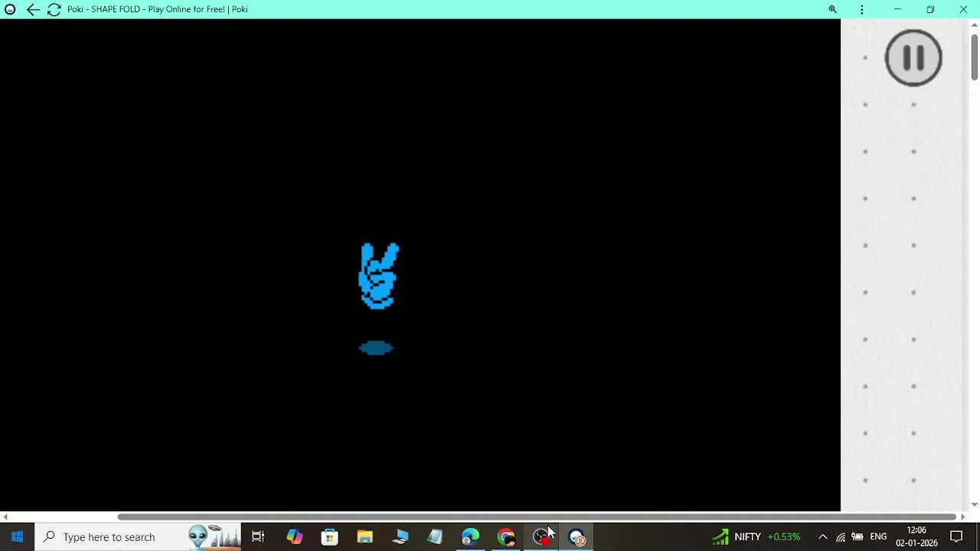Image resolution: width=980 pixels, height=551 pixels.
Task: Close the Poki window
Action: tap(963, 9)
